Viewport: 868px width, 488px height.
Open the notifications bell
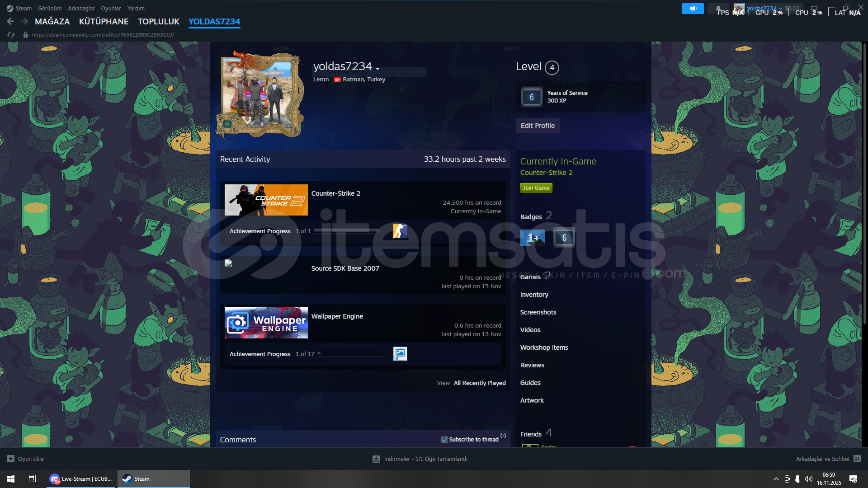coord(718,9)
